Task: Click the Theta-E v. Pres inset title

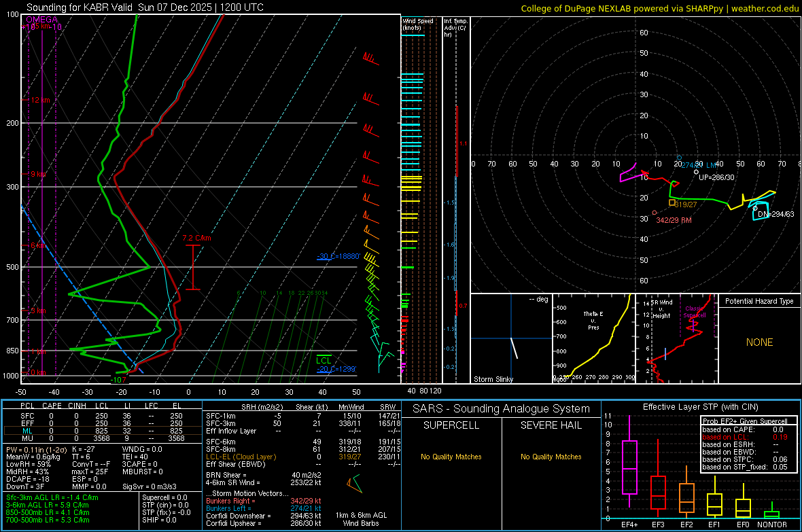Action: (593, 320)
